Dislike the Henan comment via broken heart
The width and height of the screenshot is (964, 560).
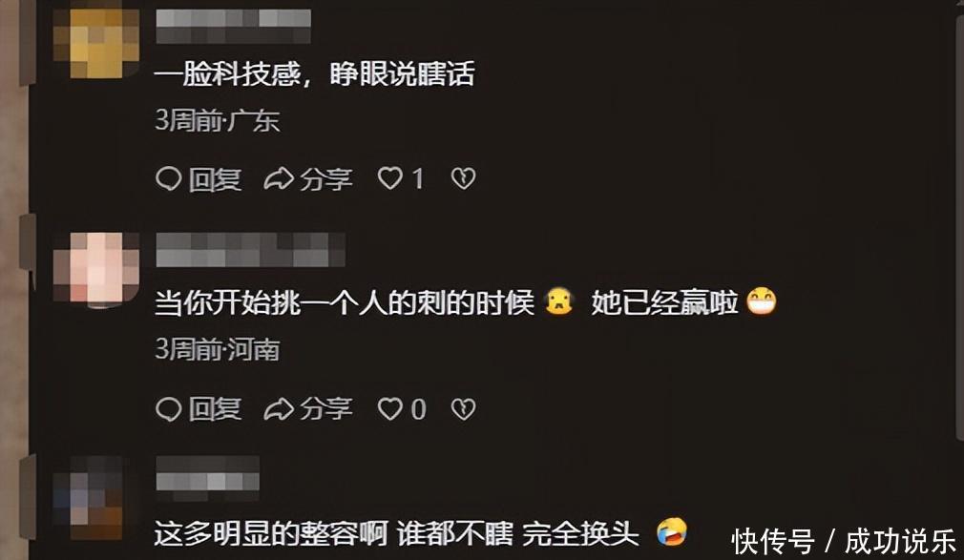point(464,408)
